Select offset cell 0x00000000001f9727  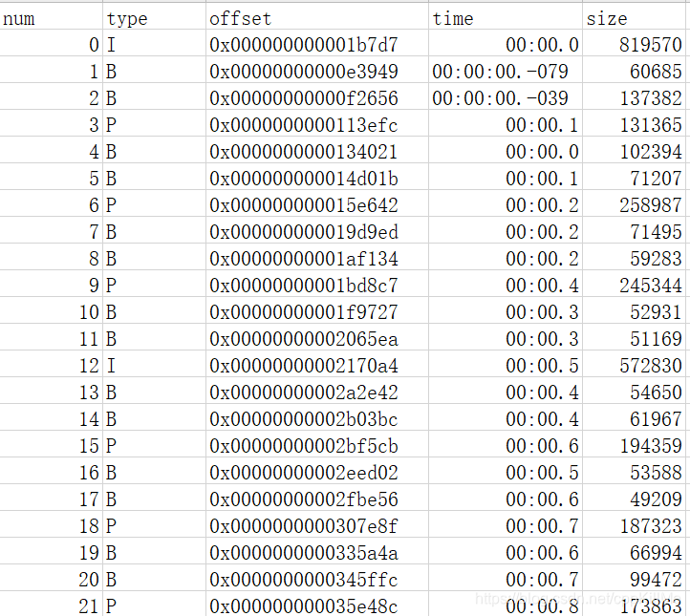(x=317, y=312)
